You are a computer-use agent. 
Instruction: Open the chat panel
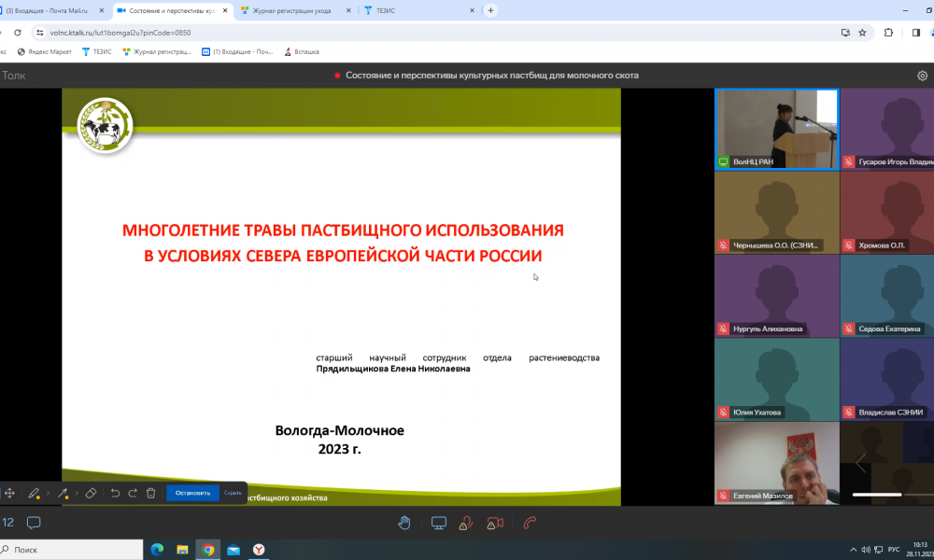pyautogui.click(x=34, y=523)
